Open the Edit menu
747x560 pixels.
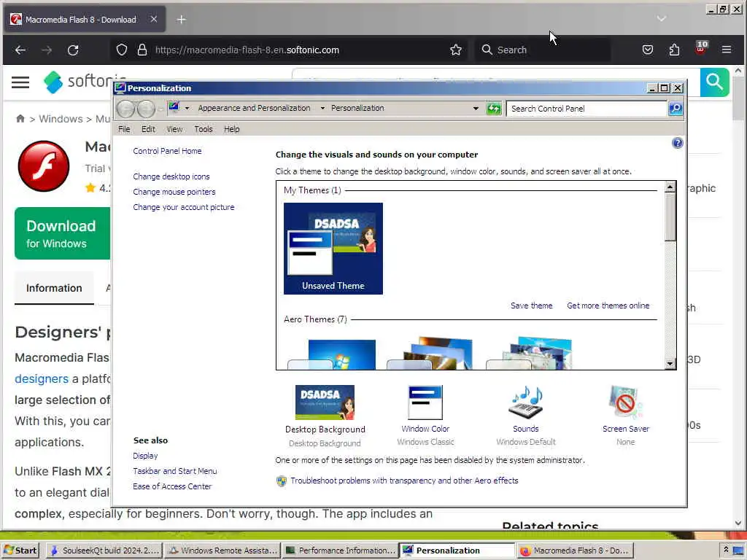148,129
